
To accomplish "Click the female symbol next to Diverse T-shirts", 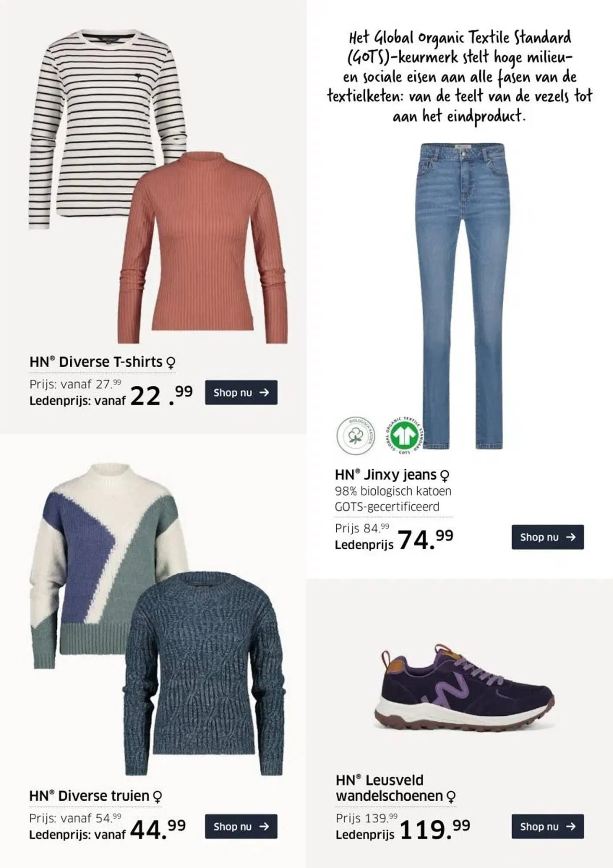I will 171,362.
